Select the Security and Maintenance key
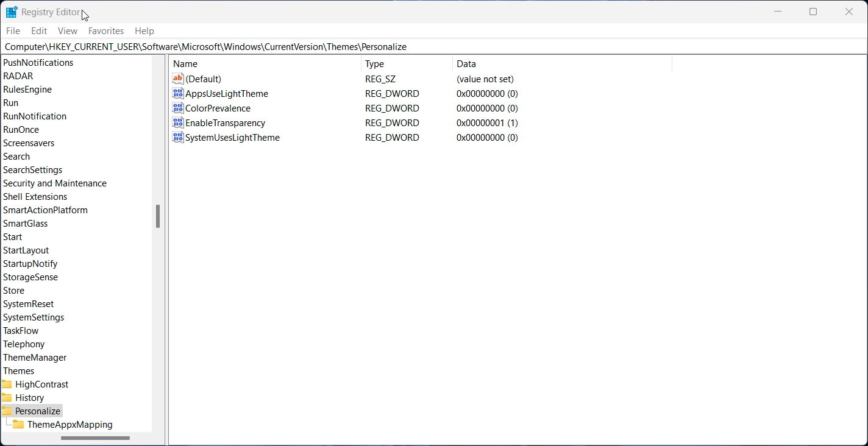Viewport: 868px width, 446px height. click(55, 183)
